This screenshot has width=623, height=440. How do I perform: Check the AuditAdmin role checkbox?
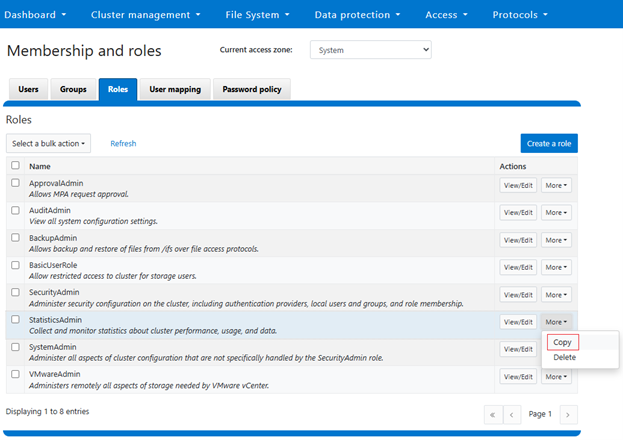[15, 211]
